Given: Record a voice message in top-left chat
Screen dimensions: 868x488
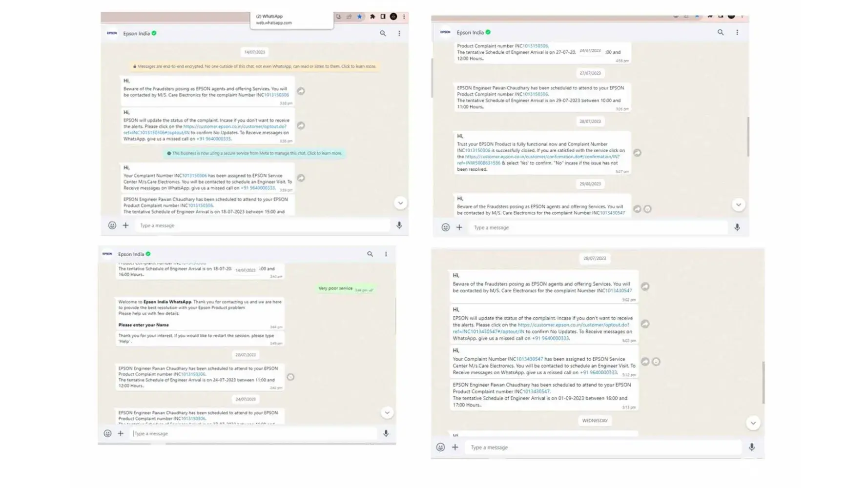Looking at the screenshot, I should click(x=399, y=225).
